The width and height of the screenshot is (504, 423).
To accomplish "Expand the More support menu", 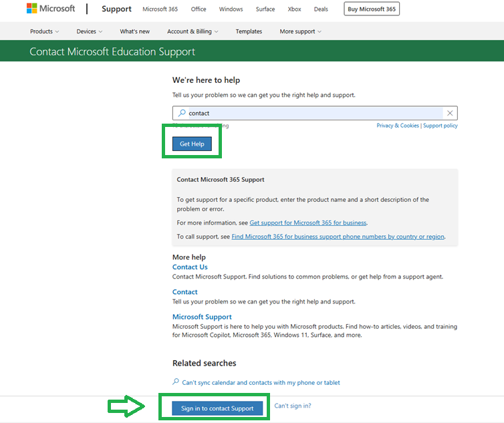I will click(x=300, y=31).
